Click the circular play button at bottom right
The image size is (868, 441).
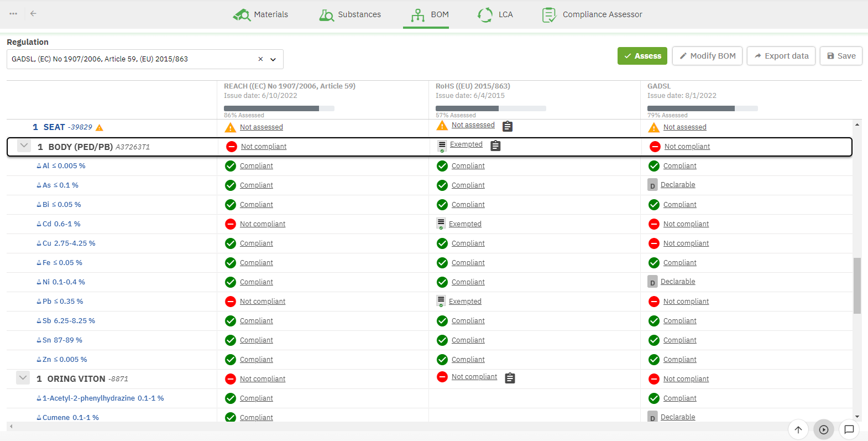(x=823, y=429)
